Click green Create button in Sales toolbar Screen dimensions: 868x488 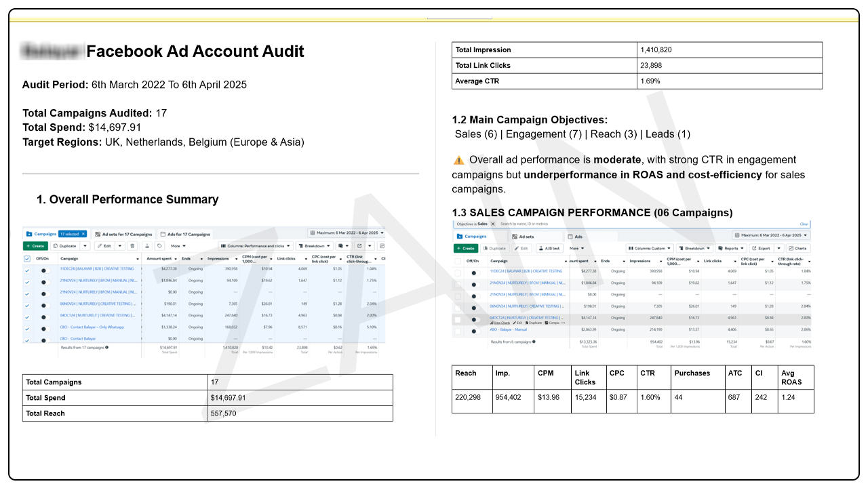(466, 248)
